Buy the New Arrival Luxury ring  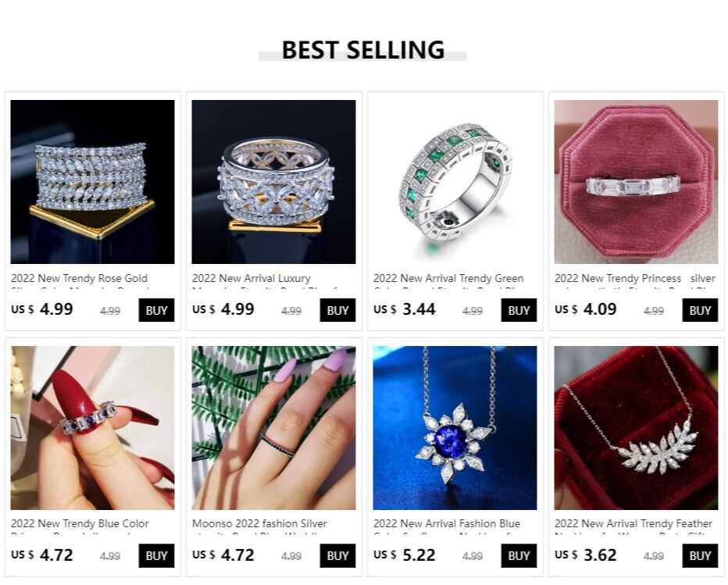tap(337, 310)
